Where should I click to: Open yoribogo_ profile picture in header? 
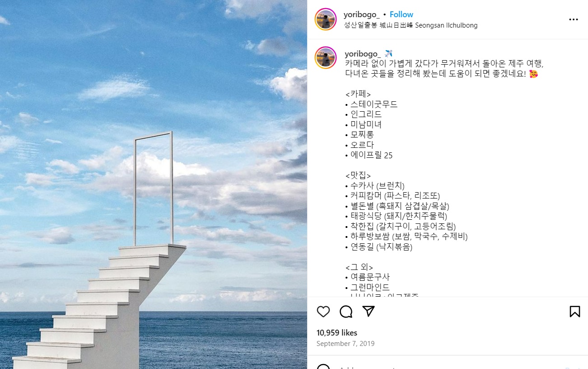[x=326, y=19]
